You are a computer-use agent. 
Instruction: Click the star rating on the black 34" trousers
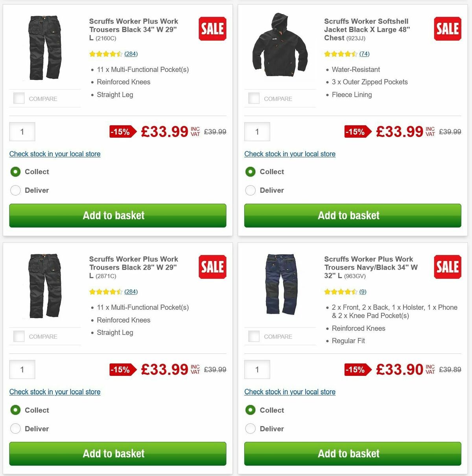click(106, 54)
